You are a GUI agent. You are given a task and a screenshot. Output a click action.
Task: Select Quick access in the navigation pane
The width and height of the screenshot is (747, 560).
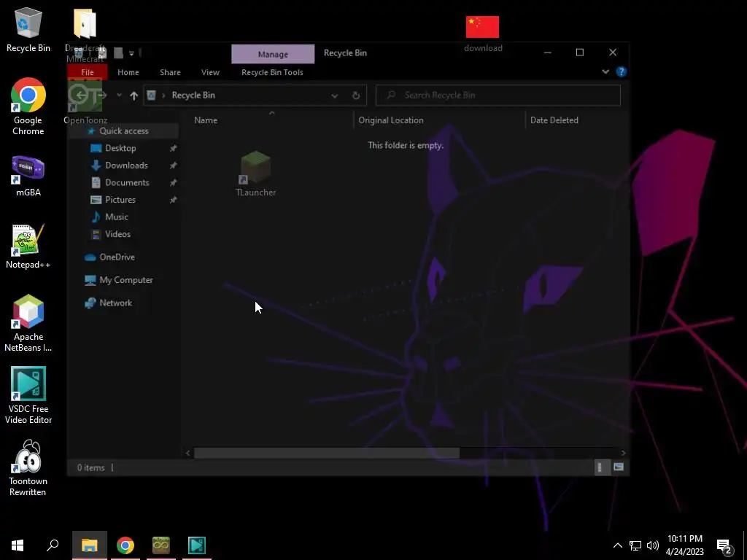pos(124,131)
